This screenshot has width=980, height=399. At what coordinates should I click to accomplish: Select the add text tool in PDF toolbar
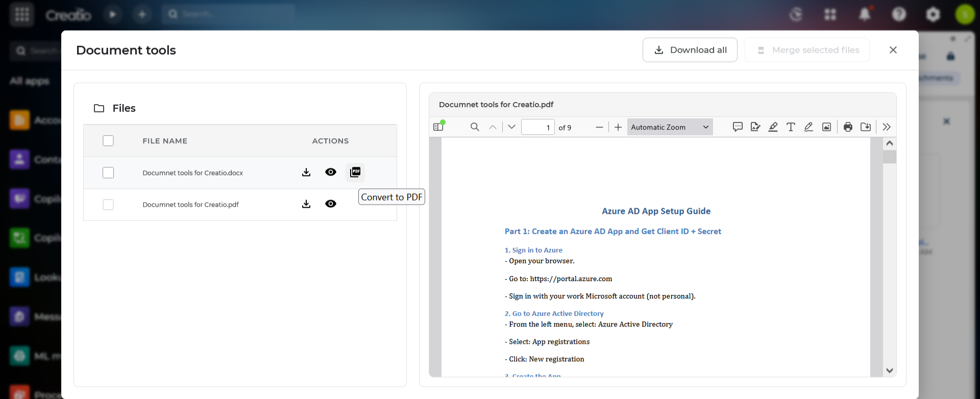pos(791,127)
